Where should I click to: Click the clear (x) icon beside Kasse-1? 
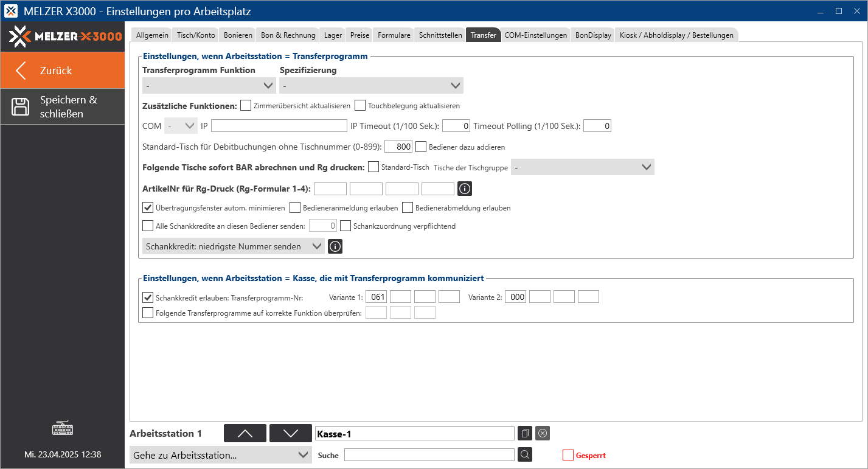[543, 434]
